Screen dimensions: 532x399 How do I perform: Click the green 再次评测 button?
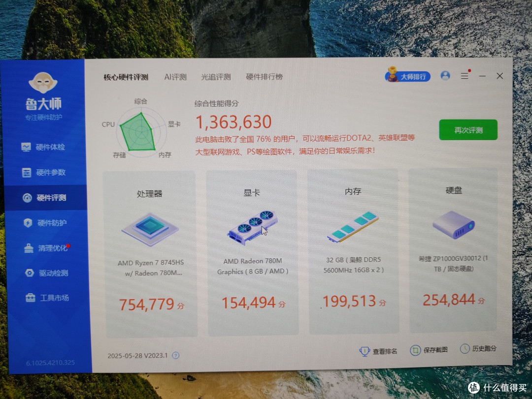(468, 130)
